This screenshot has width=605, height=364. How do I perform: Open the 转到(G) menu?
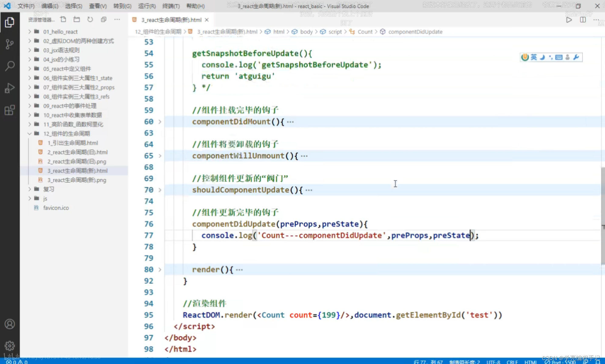(122, 6)
